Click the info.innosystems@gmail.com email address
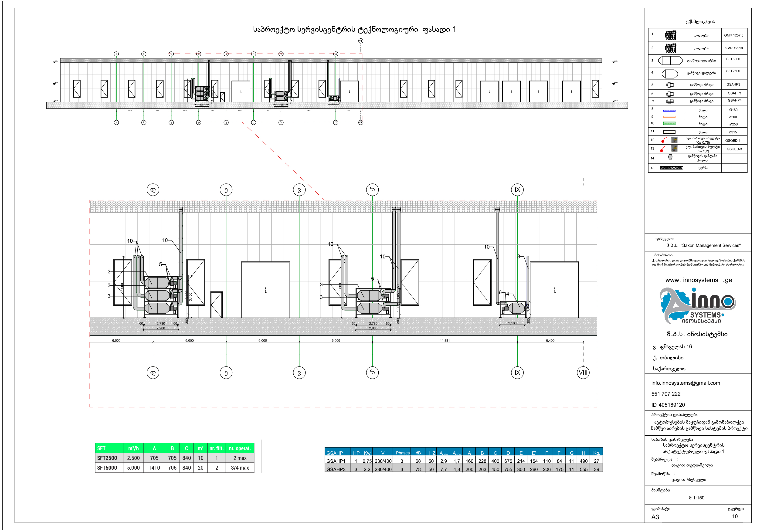 686,383
